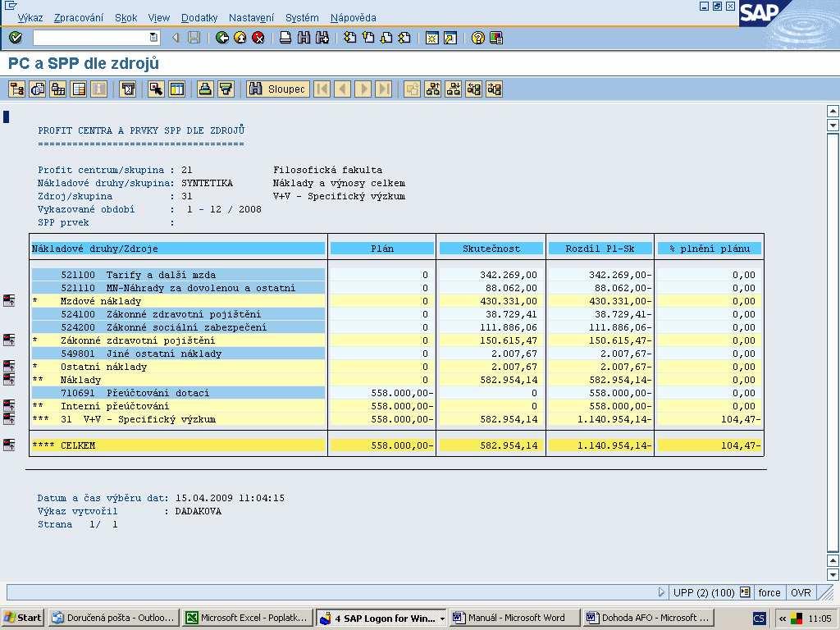Open Help via yellow question mark icon
Screen dimensions: 840x630
(x=478, y=38)
